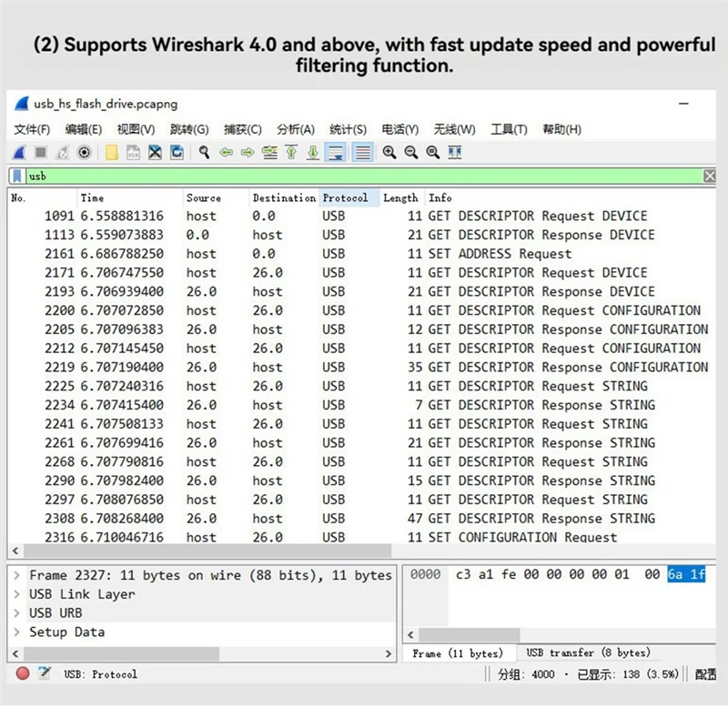This screenshot has height=728, width=728.
Task: Open Find Packet with the magnifier icon
Action: 203,152
